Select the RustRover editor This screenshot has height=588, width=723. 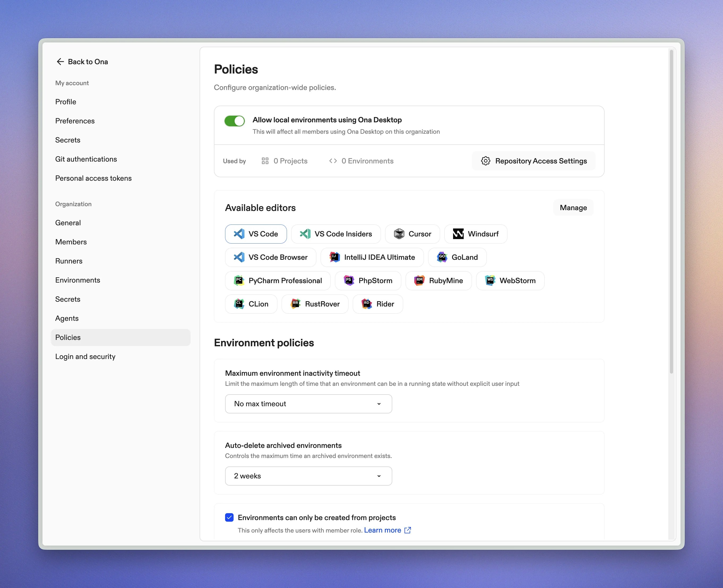(315, 304)
